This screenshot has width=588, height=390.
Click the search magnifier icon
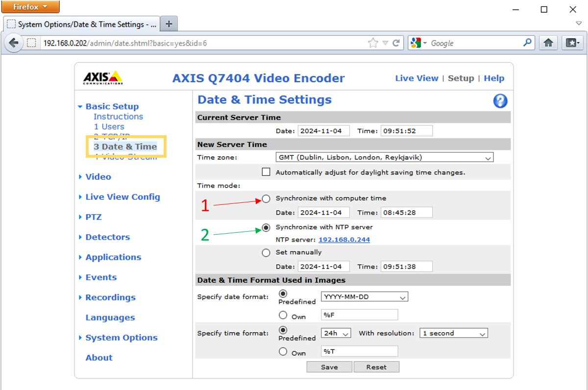tap(527, 43)
